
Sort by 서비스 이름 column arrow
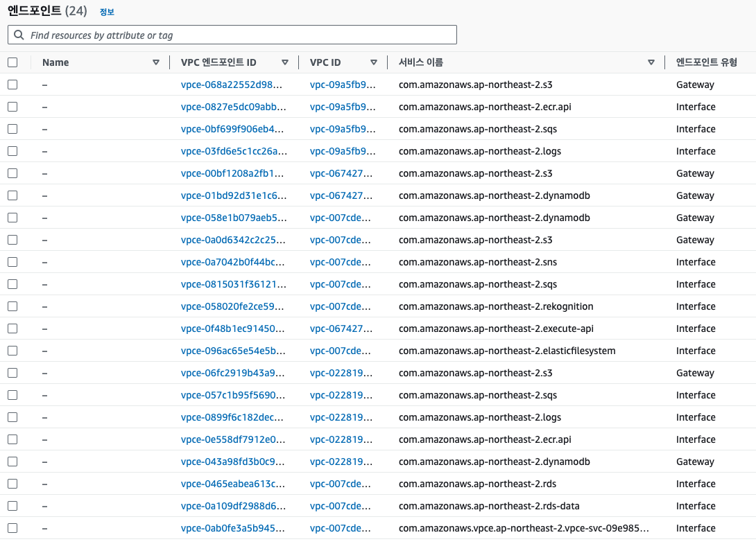coord(651,62)
